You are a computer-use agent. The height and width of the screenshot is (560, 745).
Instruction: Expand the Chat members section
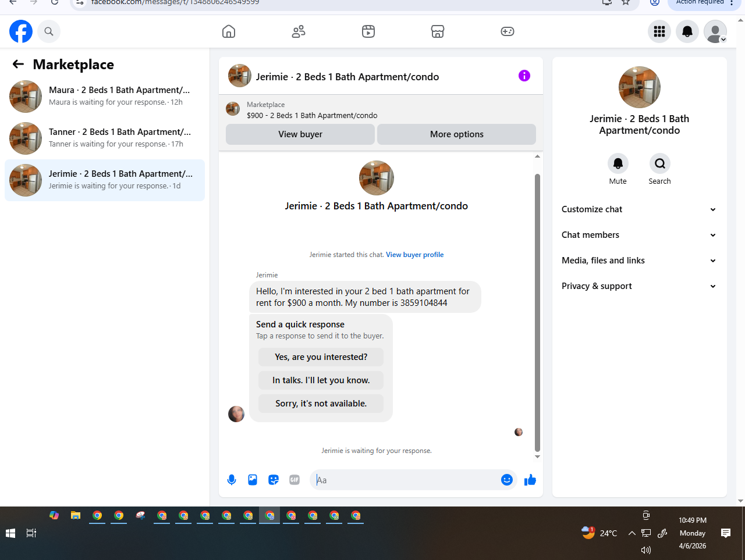pyautogui.click(x=639, y=235)
